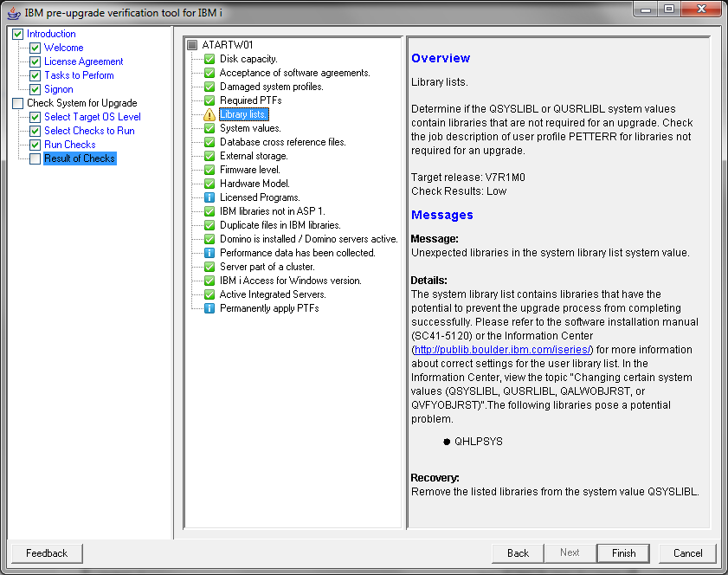Click green check icon beside Required PTFs
Viewport: 728px width, 575px height.
point(209,100)
